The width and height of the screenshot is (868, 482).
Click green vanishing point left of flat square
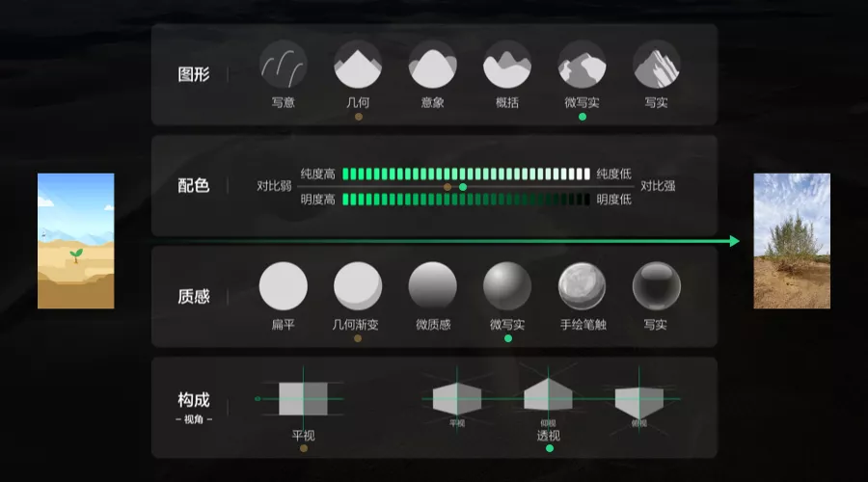pos(258,398)
